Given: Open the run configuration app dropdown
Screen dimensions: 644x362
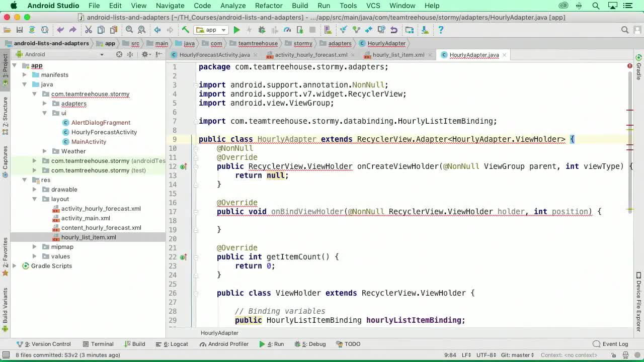Looking at the screenshot, I should [211, 30].
